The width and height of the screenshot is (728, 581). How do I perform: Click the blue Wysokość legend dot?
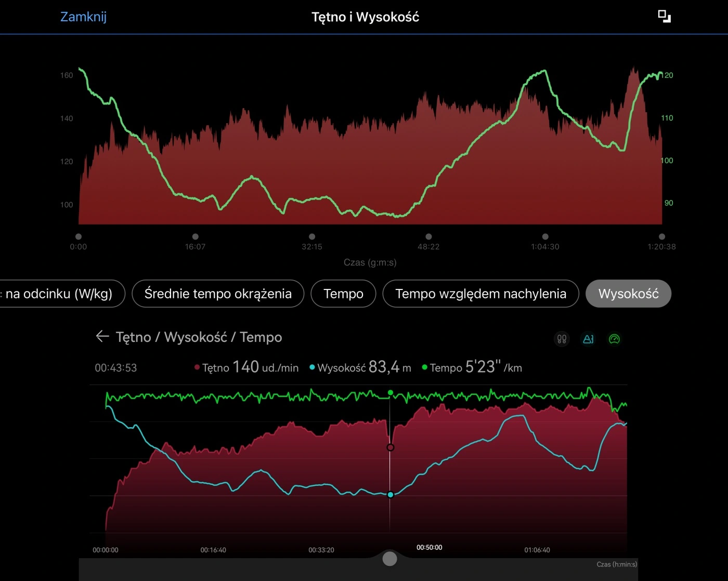tap(312, 367)
